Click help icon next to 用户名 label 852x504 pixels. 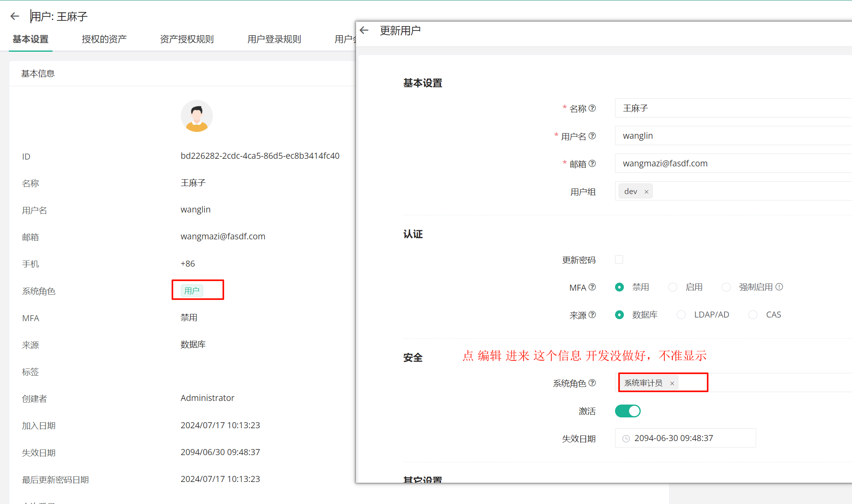click(x=592, y=136)
